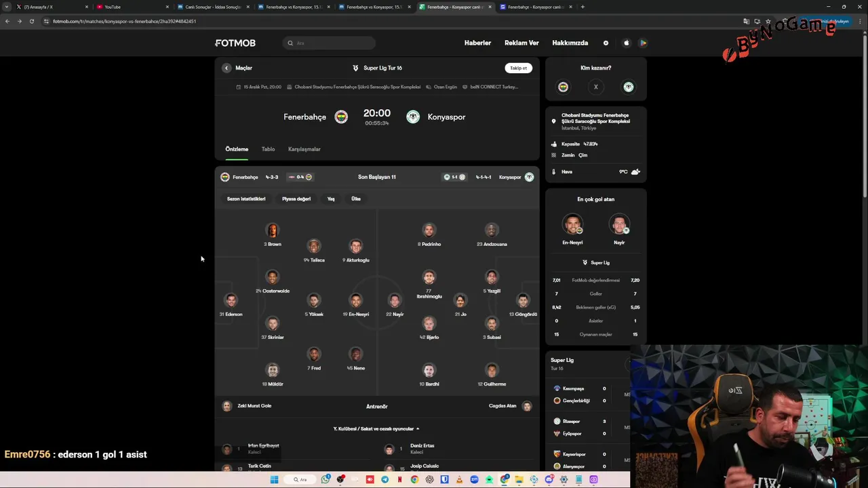
Task: Vote draw X in Kim kazanır poll
Action: [x=595, y=87]
